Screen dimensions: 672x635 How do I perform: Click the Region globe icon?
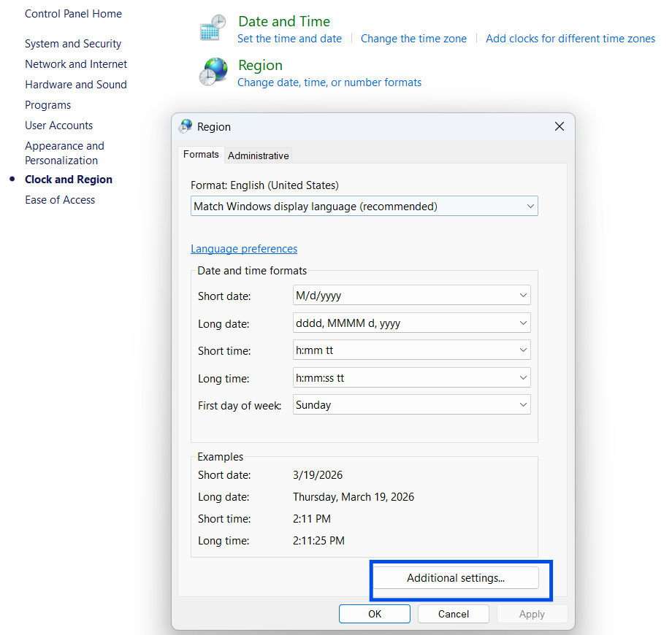(213, 73)
